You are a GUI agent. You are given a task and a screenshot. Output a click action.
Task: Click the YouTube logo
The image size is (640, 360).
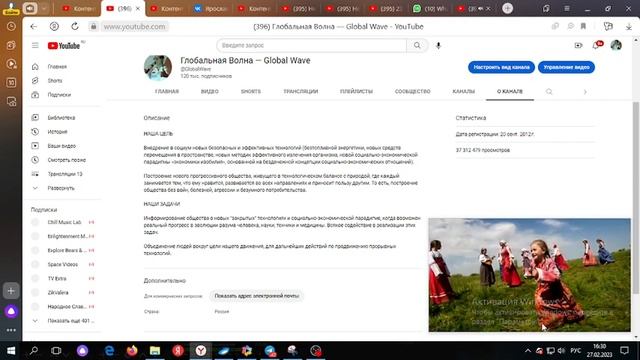point(64,45)
